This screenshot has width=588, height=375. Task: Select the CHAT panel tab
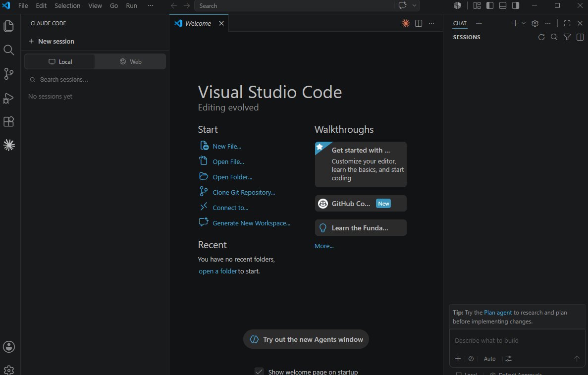coord(460,23)
